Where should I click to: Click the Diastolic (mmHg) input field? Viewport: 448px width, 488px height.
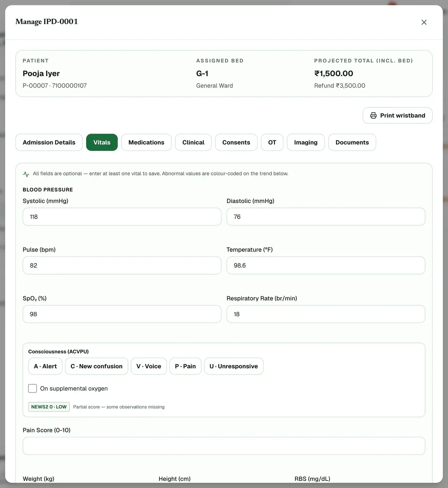[x=326, y=217]
